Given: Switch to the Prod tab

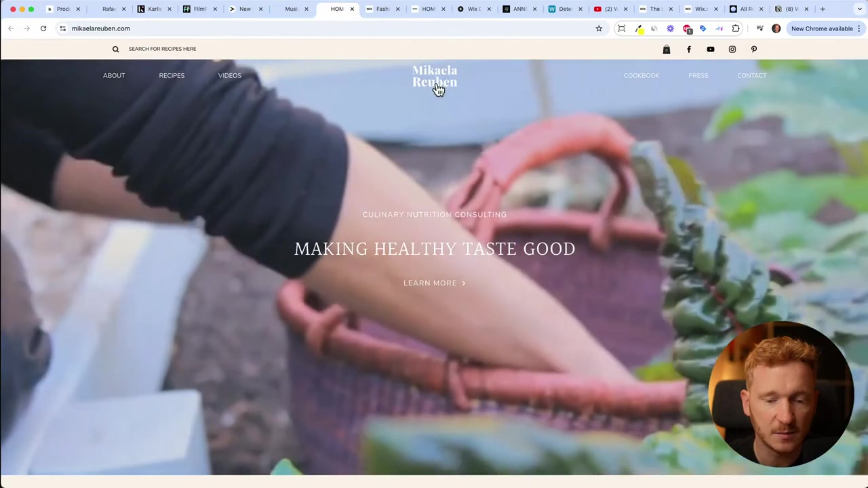Looking at the screenshot, I should [62, 9].
